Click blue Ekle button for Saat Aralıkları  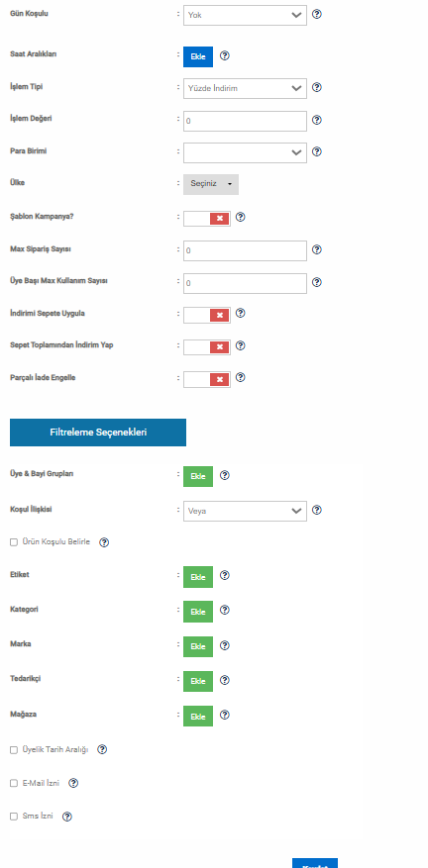click(198, 57)
